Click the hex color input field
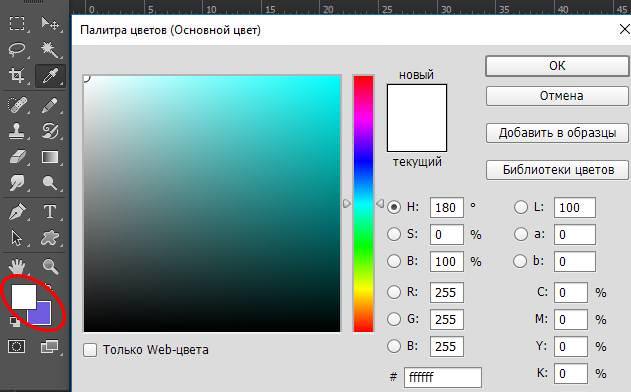Viewport: 631px width, 392px height. coord(443,377)
